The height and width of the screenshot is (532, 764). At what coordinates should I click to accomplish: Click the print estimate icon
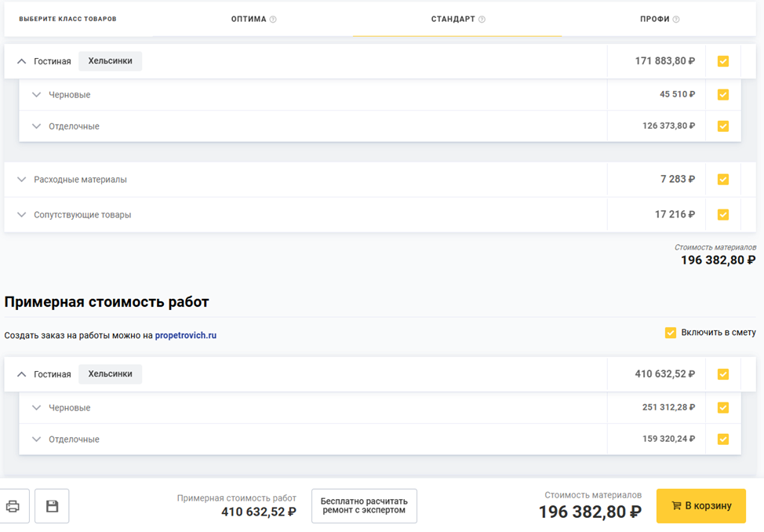(13, 506)
